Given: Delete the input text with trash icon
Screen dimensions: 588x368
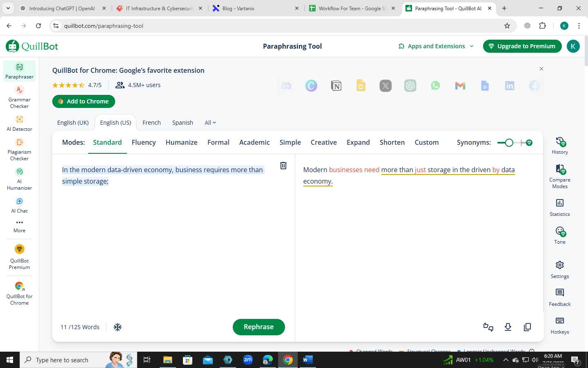Looking at the screenshot, I should click(x=283, y=166).
